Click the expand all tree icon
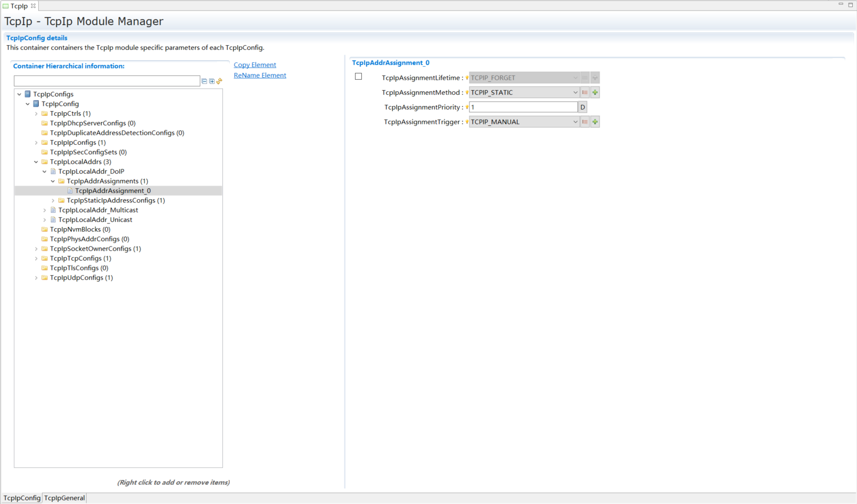Screen dimensions: 857x504 point(212,81)
